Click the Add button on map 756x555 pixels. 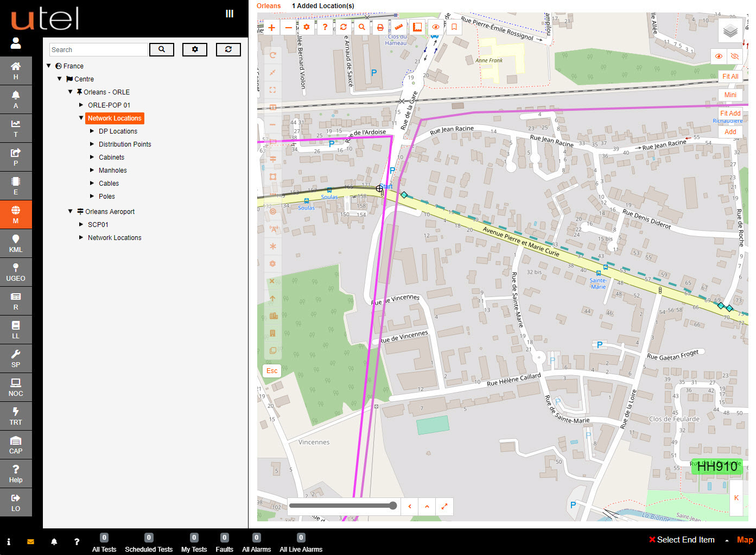tap(730, 131)
